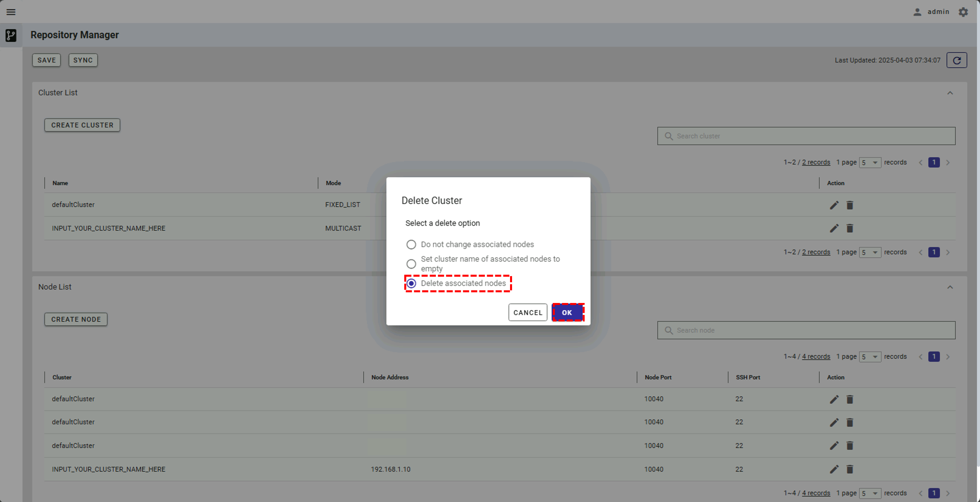
Task: Select Delete associated nodes radio option
Action: (x=411, y=283)
